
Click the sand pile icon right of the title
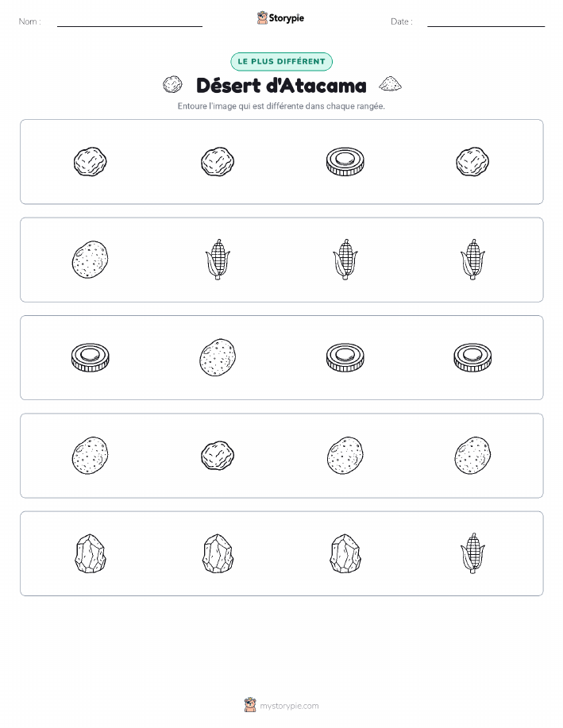[x=390, y=83]
